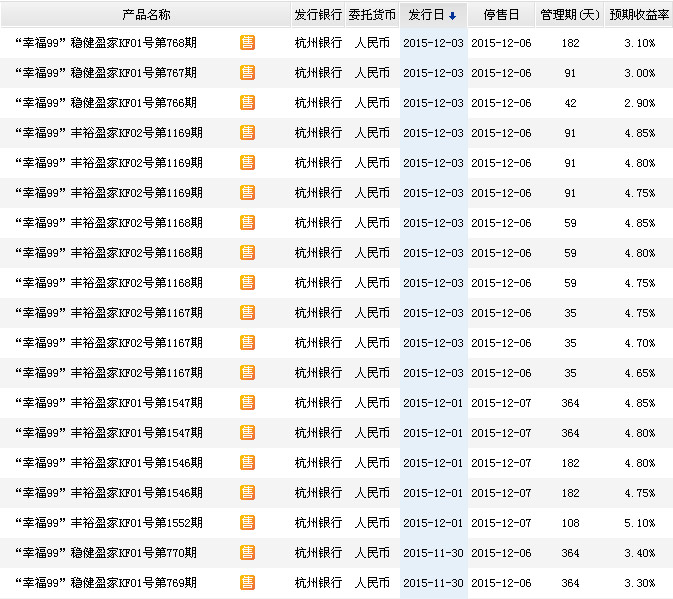Click 售 icon on 第1167期 row with 4.70%
Viewport: 673px width, 599px height.
coord(247,343)
